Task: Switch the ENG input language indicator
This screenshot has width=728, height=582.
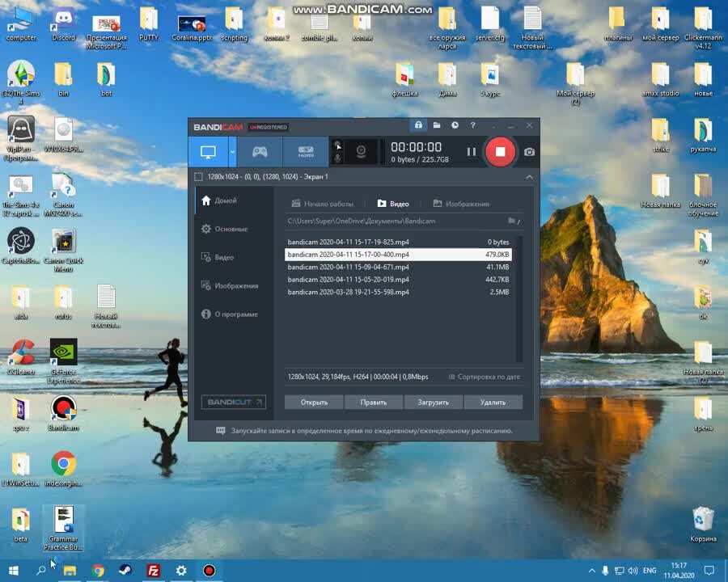Action: [650, 571]
